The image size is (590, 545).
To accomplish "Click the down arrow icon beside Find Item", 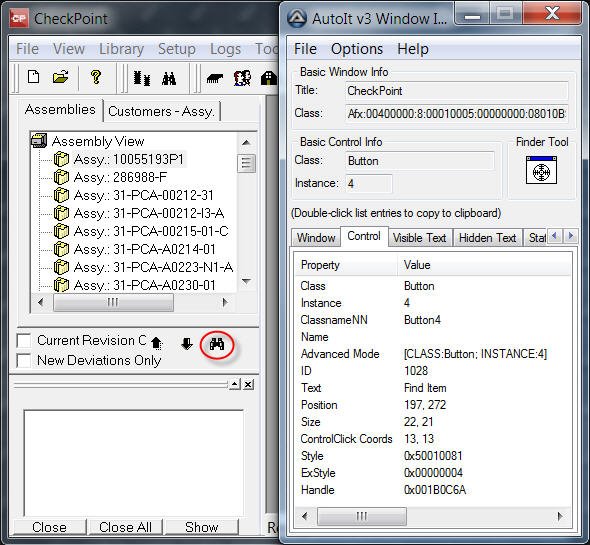I will (187, 343).
